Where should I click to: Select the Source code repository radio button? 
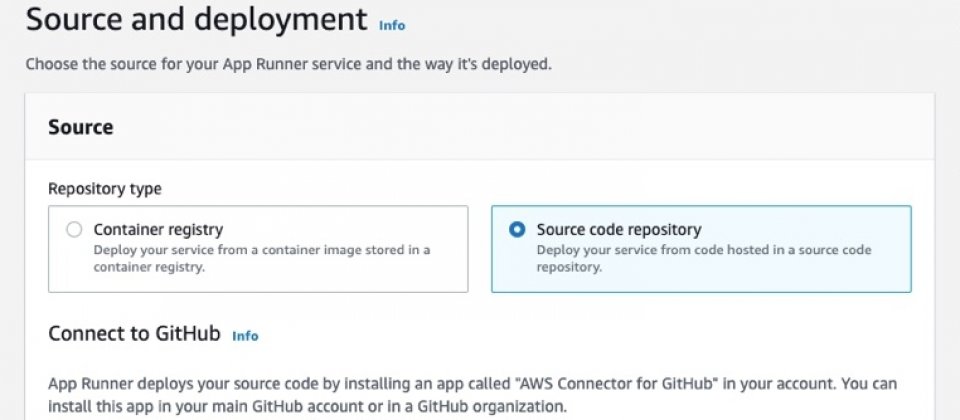pos(517,230)
